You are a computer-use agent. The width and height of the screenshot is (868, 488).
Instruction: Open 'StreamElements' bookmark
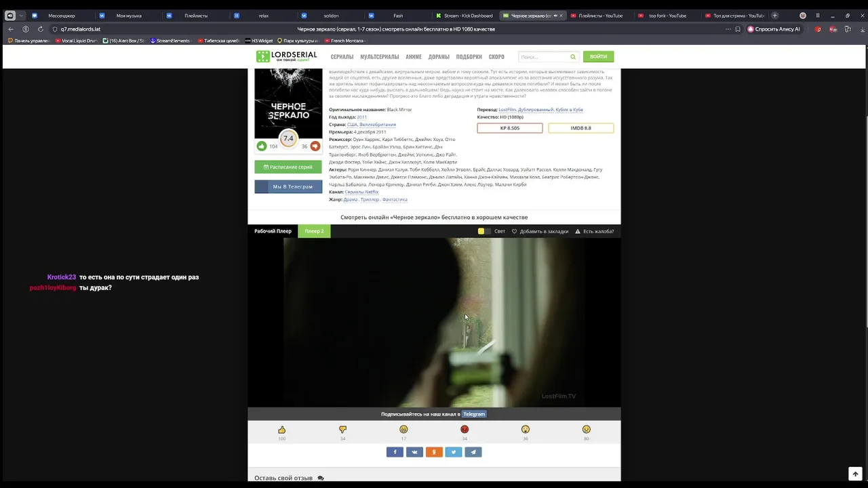coord(170,41)
